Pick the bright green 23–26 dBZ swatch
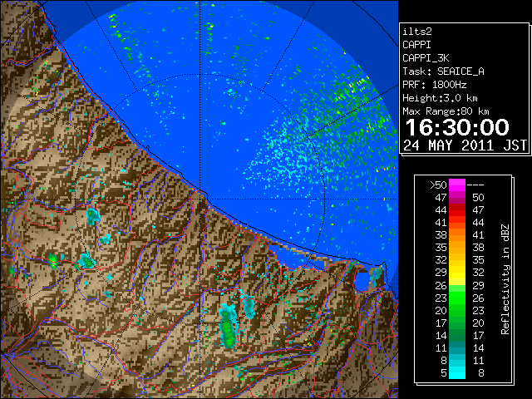This screenshot has width=532, height=399. coord(457,298)
